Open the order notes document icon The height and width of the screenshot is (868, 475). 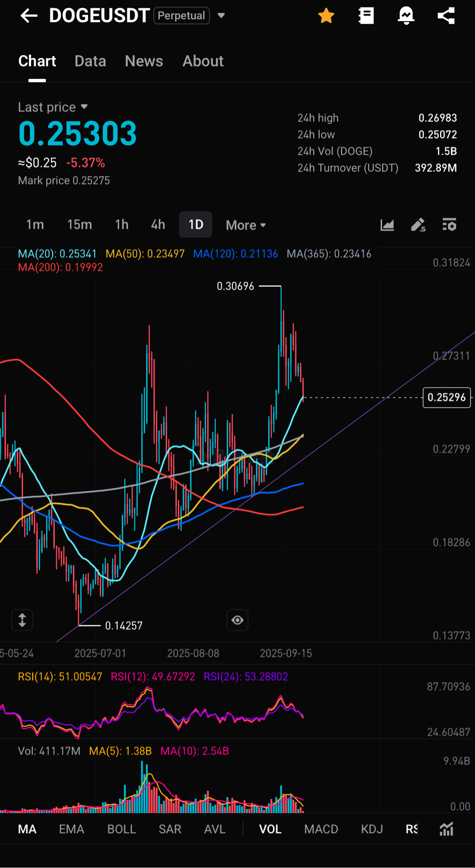coord(366,16)
